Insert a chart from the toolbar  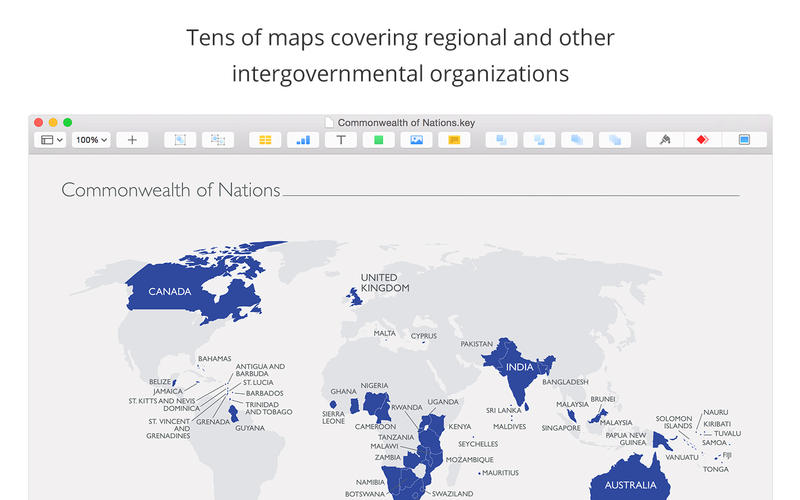pyautogui.click(x=302, y=140)
